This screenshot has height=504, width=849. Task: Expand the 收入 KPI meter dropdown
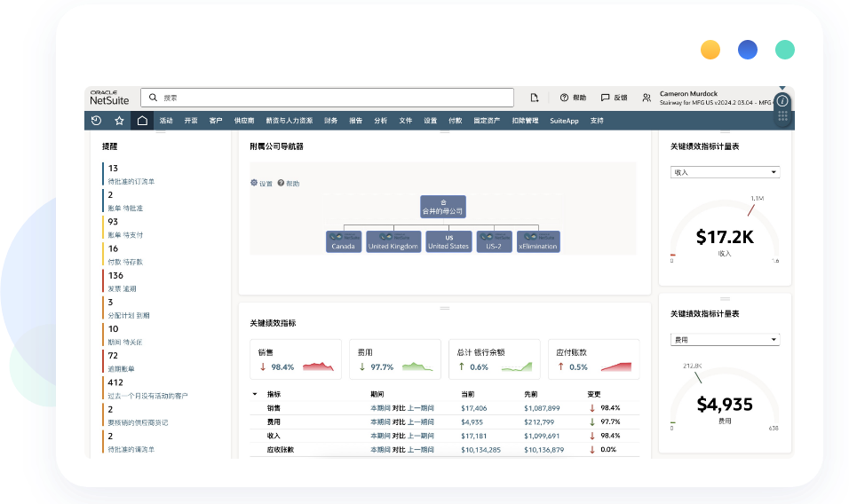725,172
